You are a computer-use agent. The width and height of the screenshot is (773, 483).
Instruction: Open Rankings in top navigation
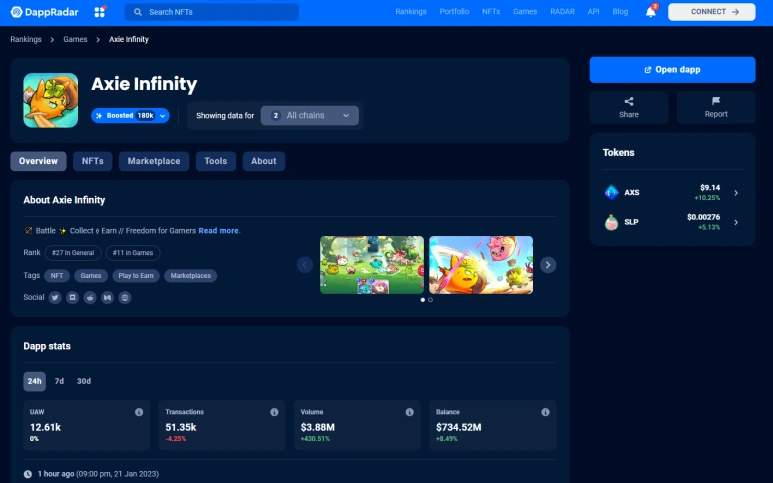coord(411,11)
